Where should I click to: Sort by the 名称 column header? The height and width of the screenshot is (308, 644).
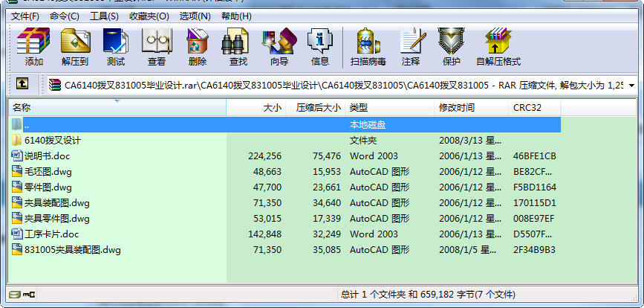point(117,108)
